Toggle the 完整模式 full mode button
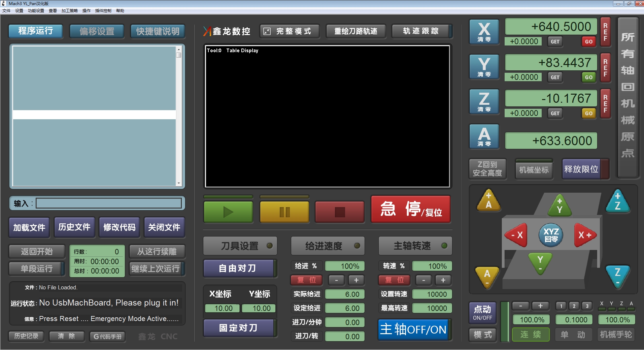 [x=289, y=31]
